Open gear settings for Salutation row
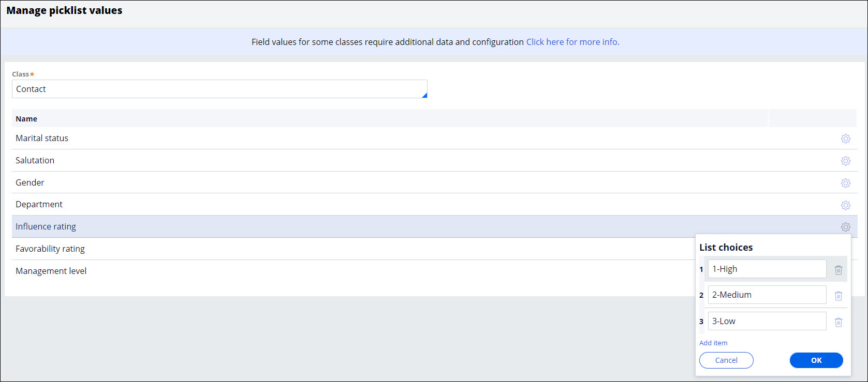This screenshot has width=868, height=382. coord(845,161)
